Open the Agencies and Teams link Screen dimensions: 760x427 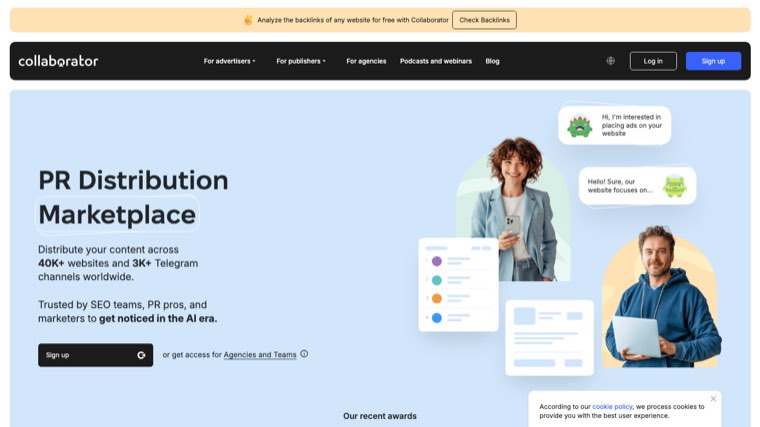tap(260, 355)
